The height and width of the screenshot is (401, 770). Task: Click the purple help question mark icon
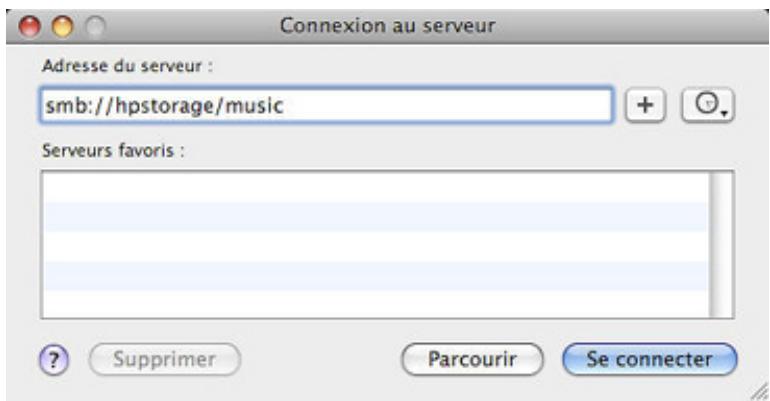tap(54, 360)
